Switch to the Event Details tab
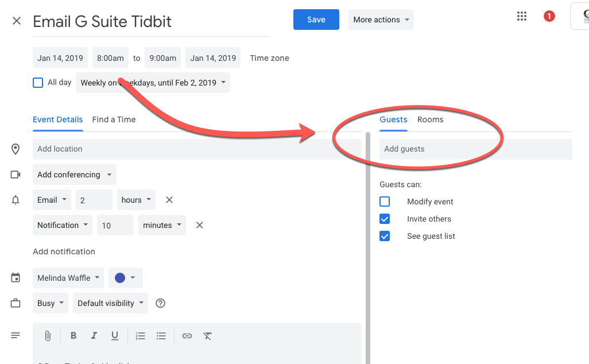 tap(58, 119)
